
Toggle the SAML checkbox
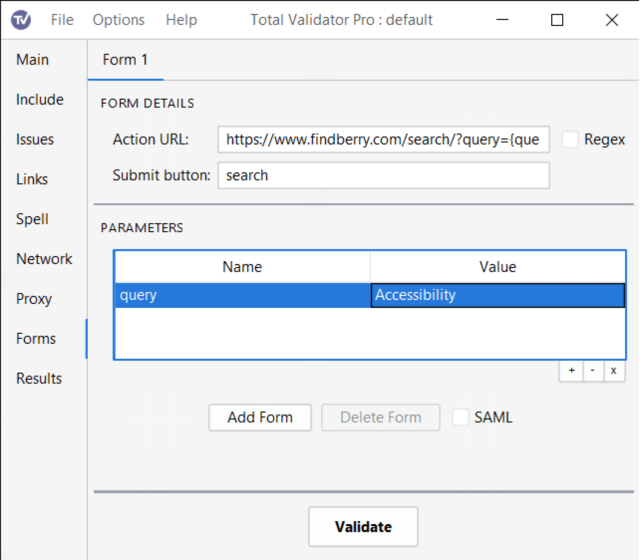(x=460, y=417)
